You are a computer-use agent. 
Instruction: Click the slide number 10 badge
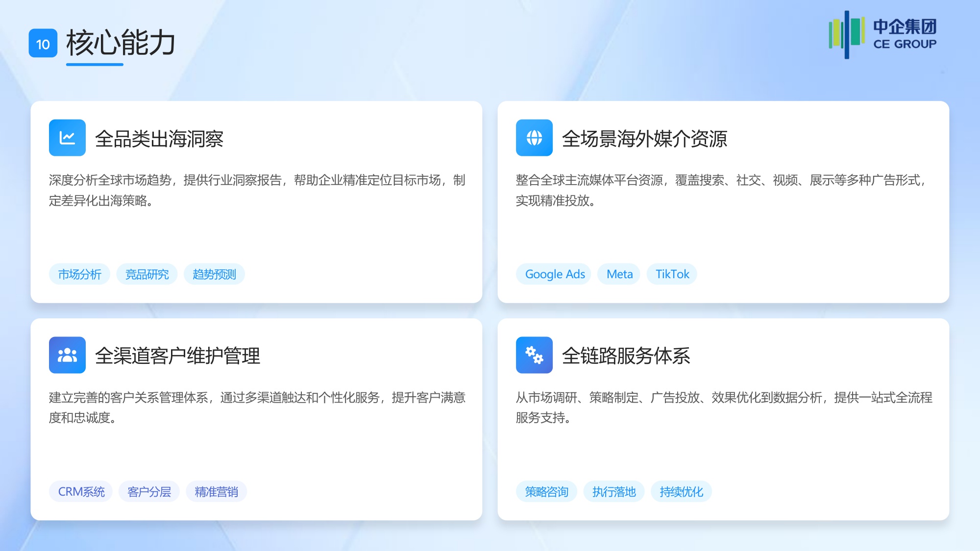pos(43,44)
